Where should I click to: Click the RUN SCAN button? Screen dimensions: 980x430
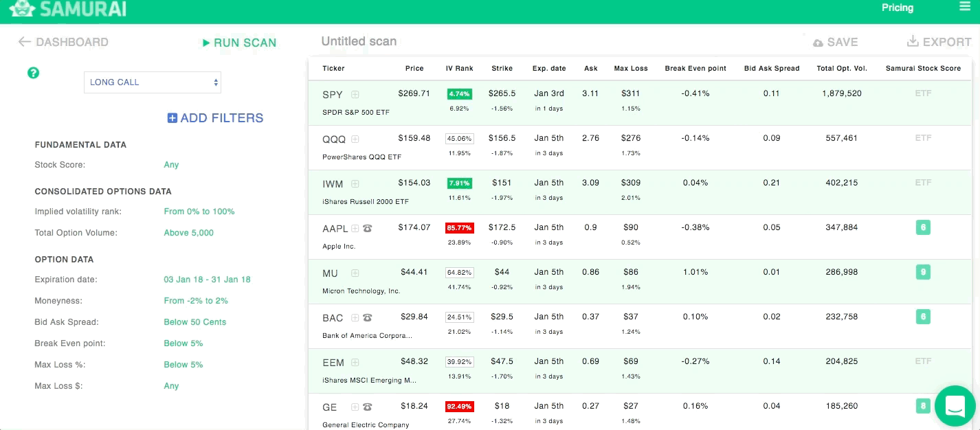coord(240,43)
